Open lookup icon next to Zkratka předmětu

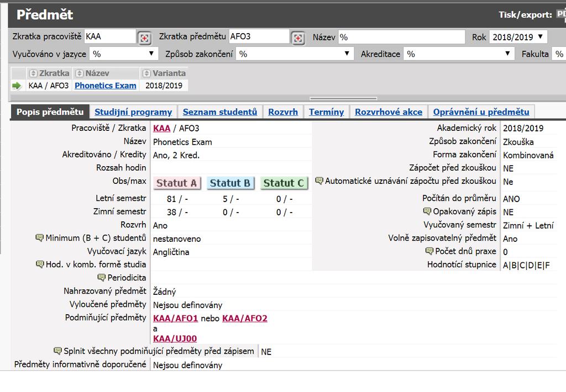pyautogui.click(x=298, y=38)
